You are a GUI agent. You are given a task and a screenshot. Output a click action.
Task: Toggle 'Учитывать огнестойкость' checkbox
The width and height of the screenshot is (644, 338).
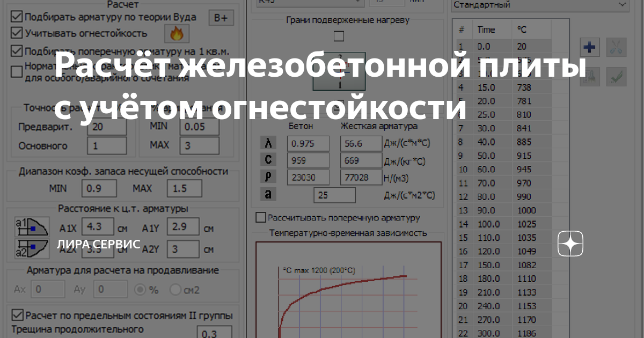point(17,33)
